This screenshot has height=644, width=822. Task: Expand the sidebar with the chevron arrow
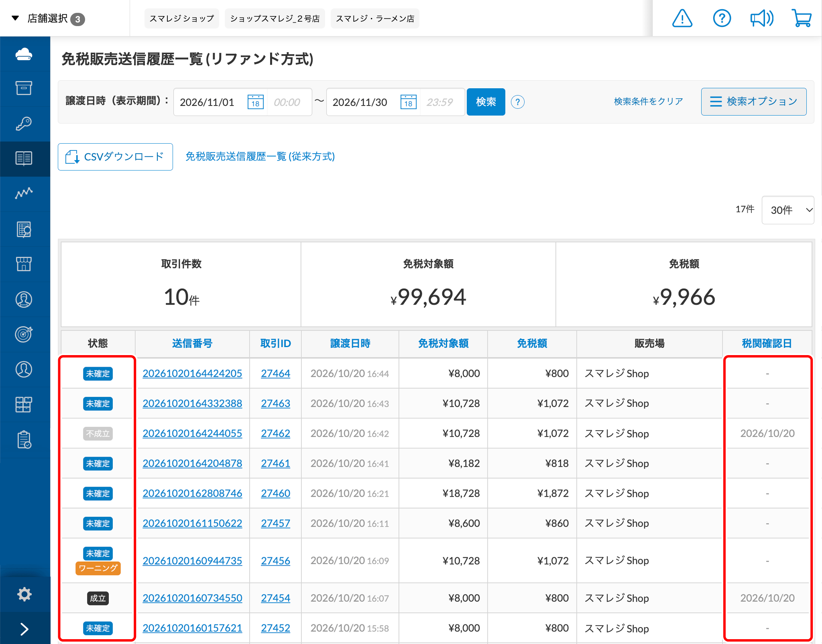(x=24, y=629)
